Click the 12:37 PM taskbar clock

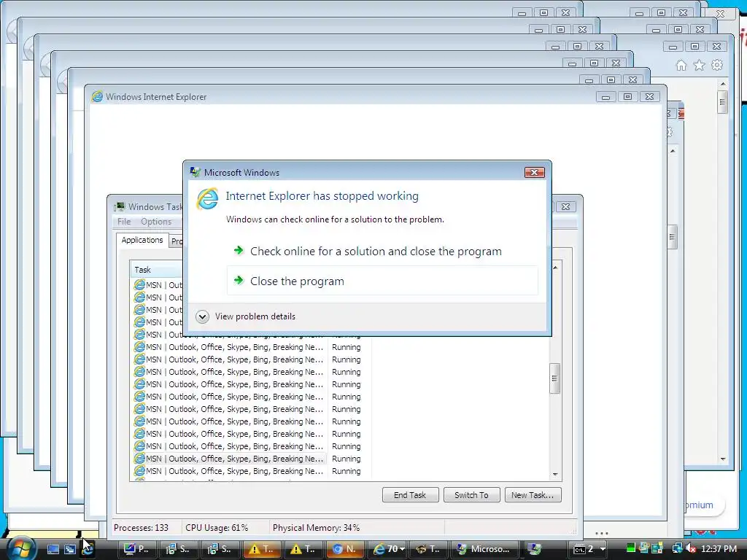[x=719, y=549]
